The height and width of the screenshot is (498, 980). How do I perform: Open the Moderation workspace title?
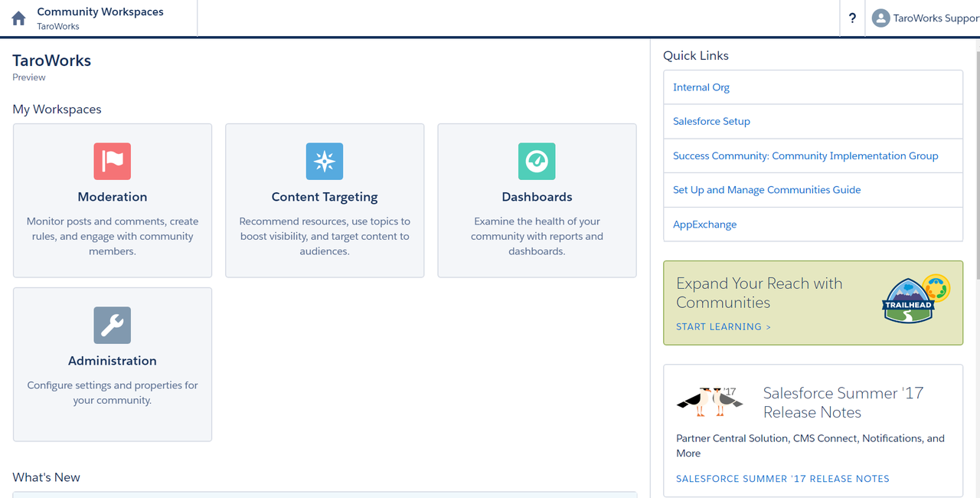coord(113,197)
